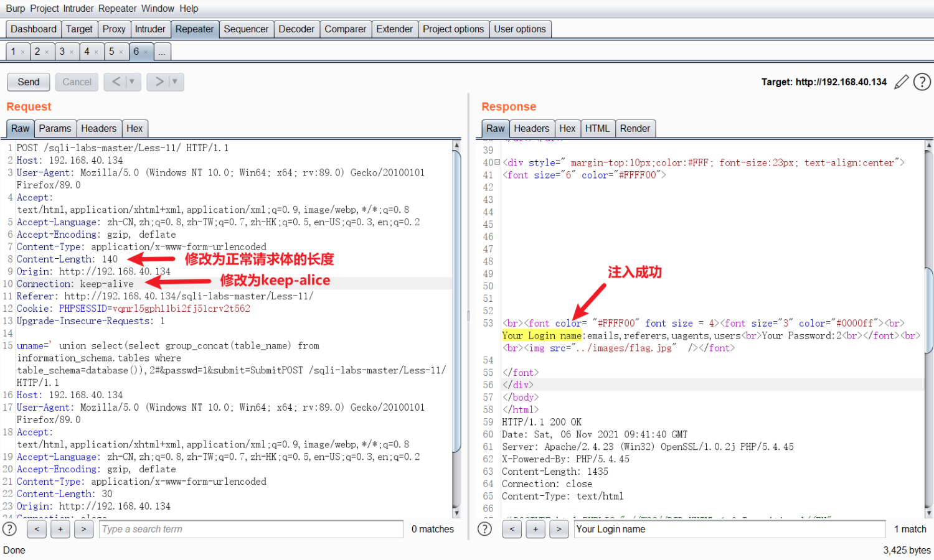Open the Burp menu
Image resolution: width=934 pixels, height=560 pixels.
pyautogui.click(x=16, y=9)
